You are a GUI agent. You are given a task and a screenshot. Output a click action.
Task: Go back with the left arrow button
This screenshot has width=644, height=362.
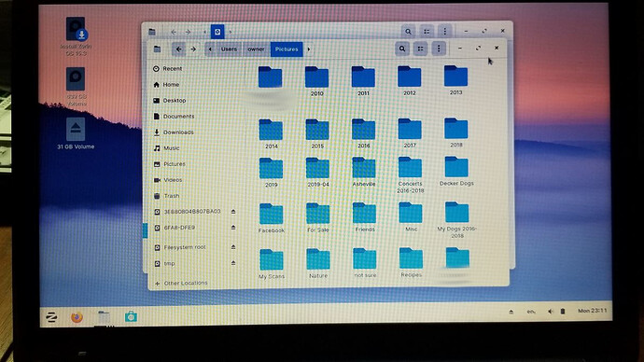[178, 49]
